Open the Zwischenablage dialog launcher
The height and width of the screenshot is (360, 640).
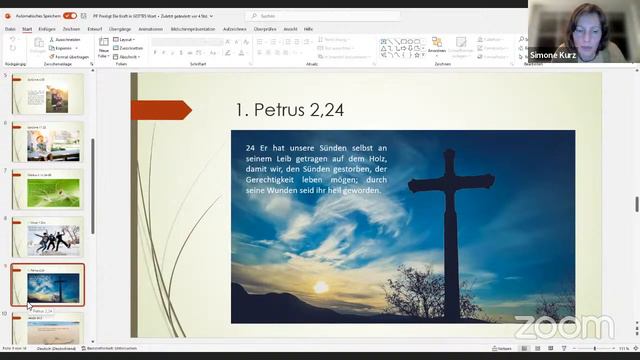tap(91, 64)
